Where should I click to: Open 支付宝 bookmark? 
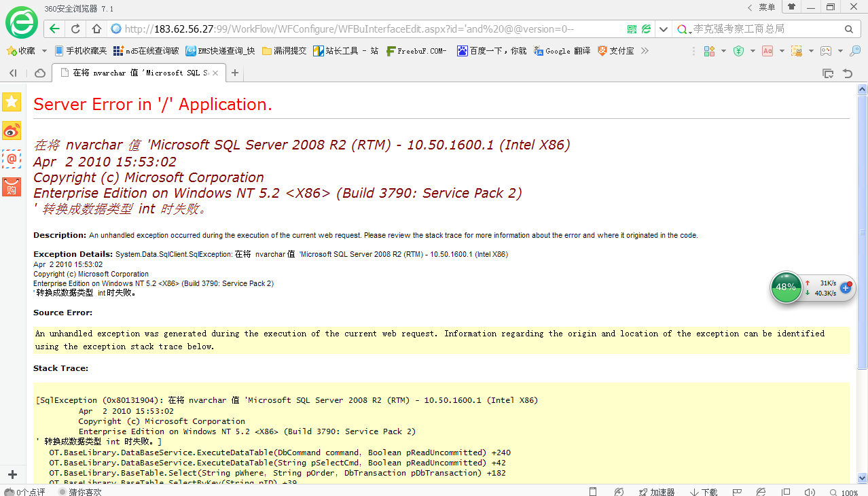pyautogui.click(x=615, y=51)
